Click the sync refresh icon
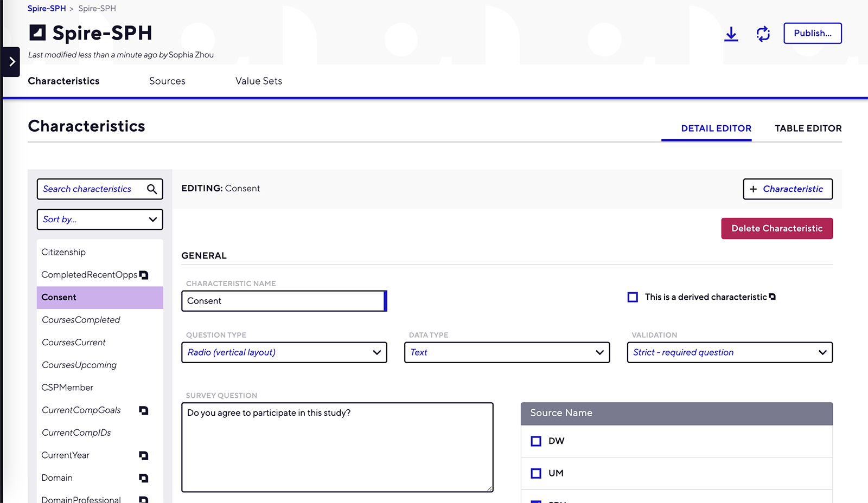The image size is (868, 503). coord(763,34)
